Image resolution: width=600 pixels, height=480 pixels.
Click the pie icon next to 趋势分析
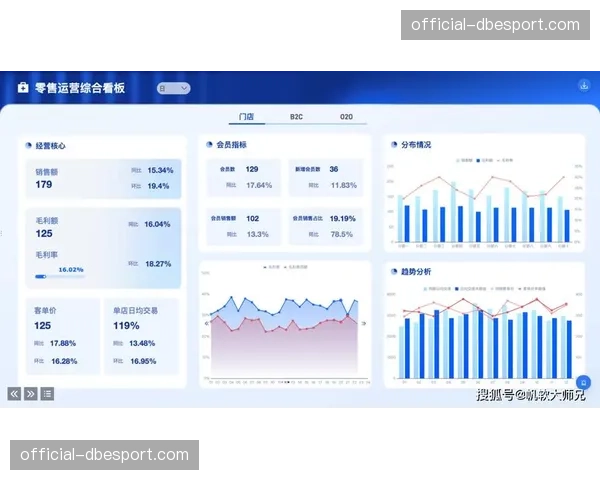coord(394,271)
